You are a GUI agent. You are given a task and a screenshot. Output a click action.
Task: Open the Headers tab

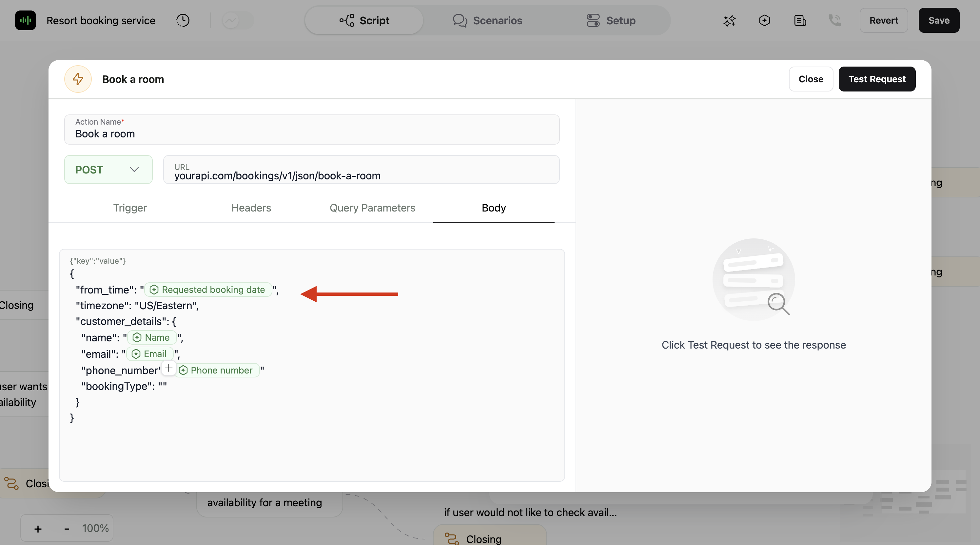(x=251, y=208)
